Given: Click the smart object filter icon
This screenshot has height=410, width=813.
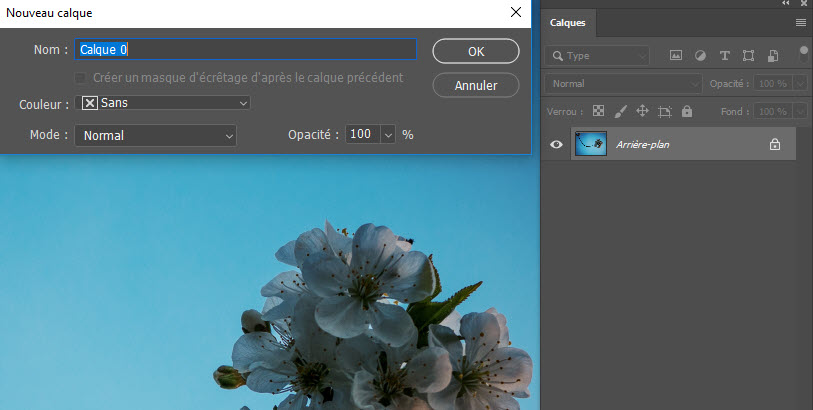Looking at the screenshot, I should pos(773,55).
